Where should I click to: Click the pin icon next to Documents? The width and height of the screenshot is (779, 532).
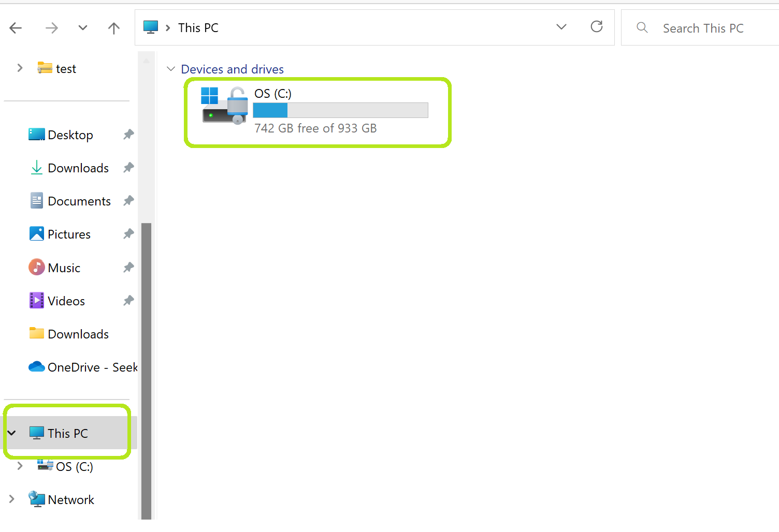click(x=128, y=201)
